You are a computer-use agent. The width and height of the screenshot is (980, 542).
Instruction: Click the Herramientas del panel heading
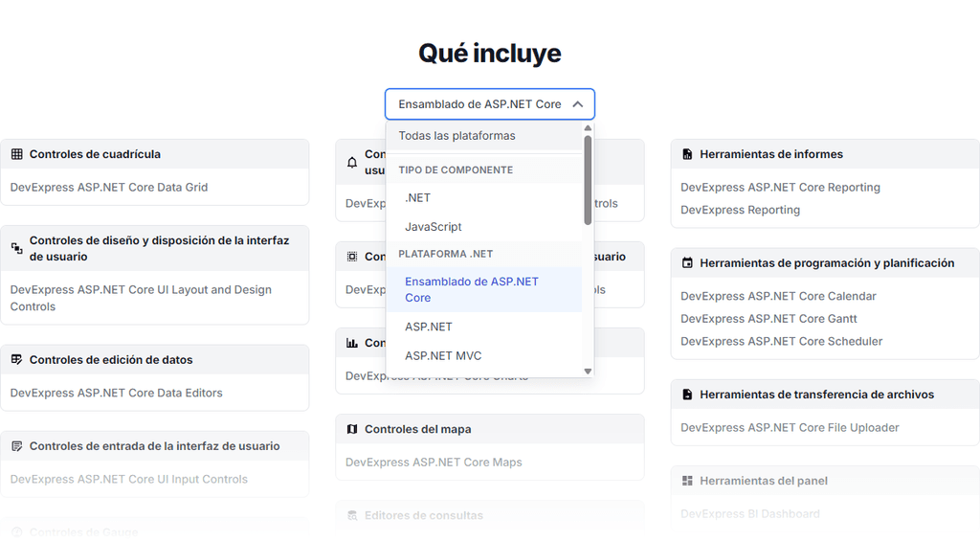coord(764,480)
